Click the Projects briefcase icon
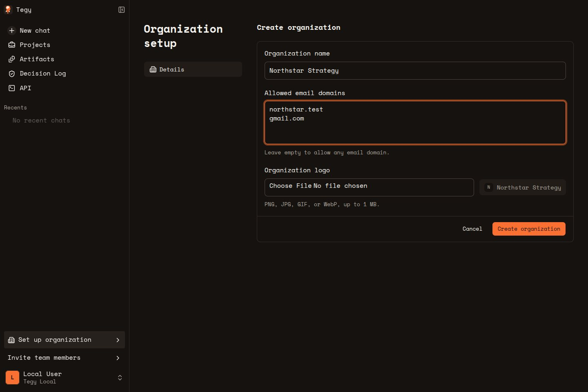 click(x=12, y=45)
